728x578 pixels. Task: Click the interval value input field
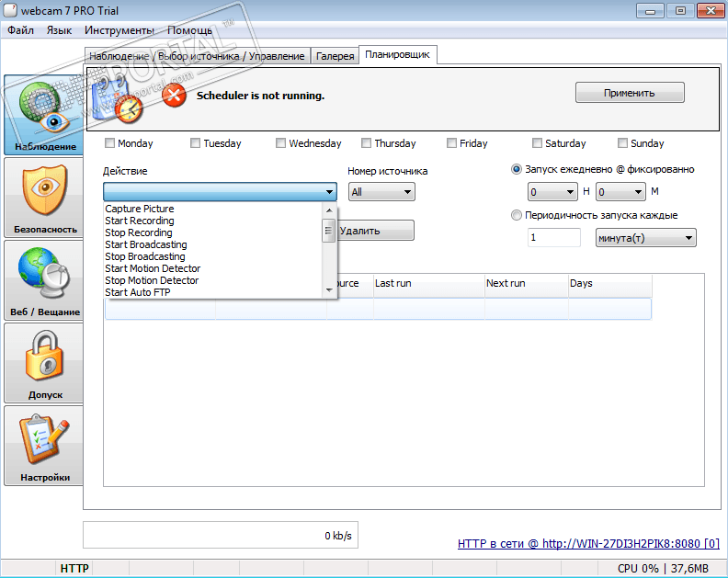pyautogui.click(x=554, y=238)
